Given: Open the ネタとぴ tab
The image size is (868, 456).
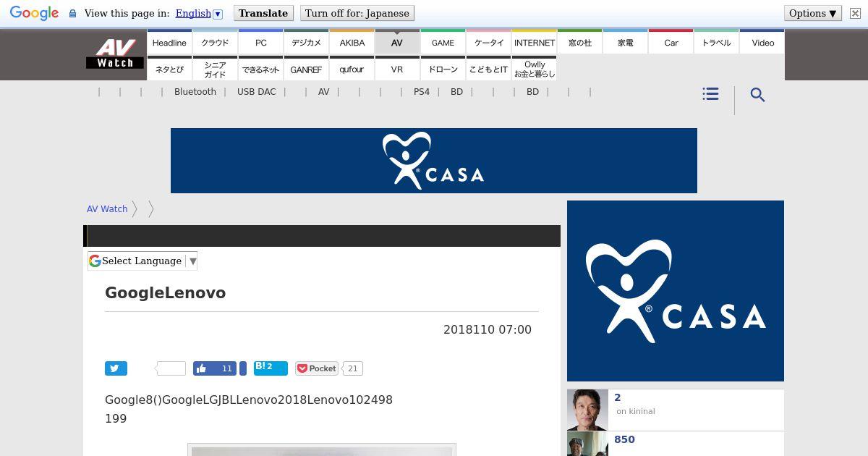Looking at the screenshot, I should (x=169, y=69).
